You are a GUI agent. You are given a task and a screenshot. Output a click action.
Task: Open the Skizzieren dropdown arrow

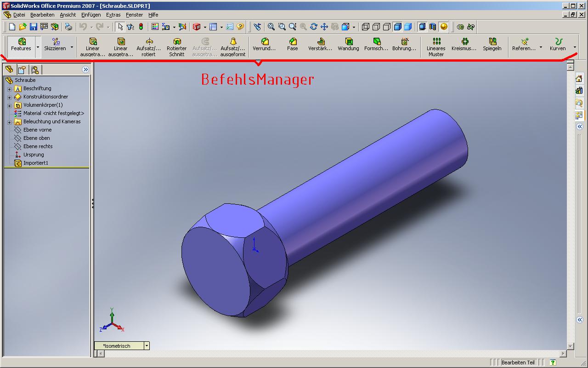[72, 47]
